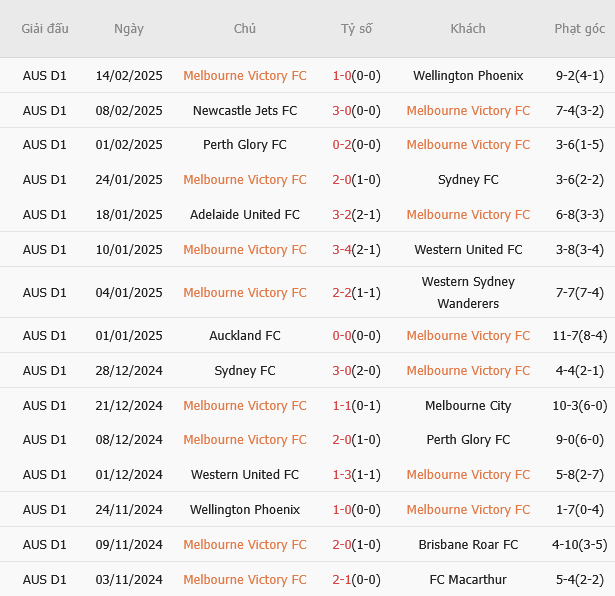
Task: Click score 3-0(2-0) in 28/12/2024 row
Action: click(x=357, y=371)
